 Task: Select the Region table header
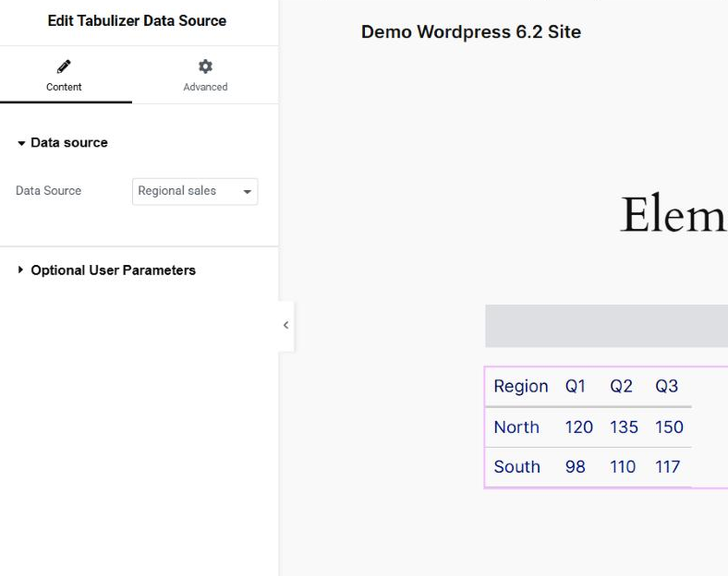pos(521,386)
